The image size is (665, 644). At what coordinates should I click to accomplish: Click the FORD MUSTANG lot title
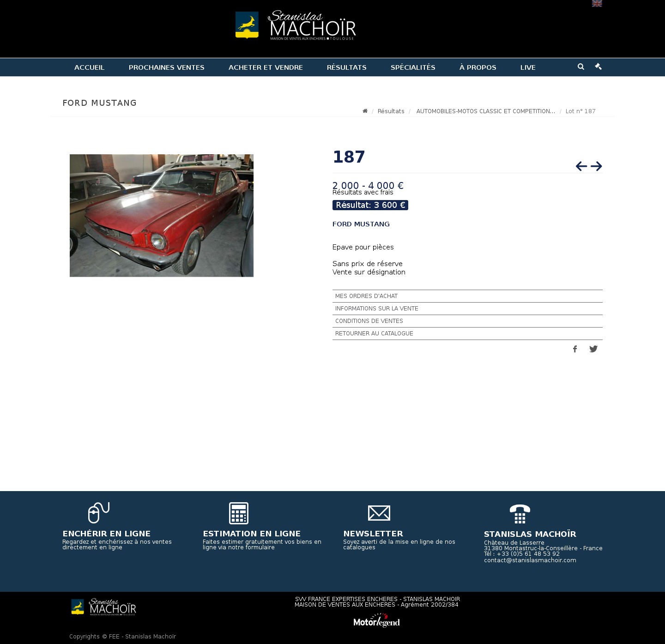[361, 224]
